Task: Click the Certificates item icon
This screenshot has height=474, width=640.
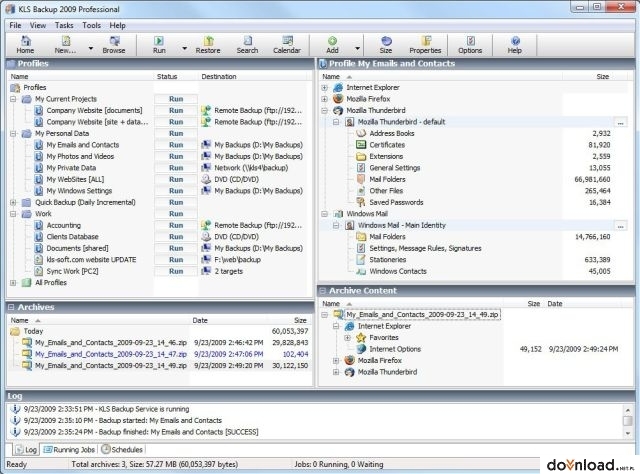Action: click(361, 145)
